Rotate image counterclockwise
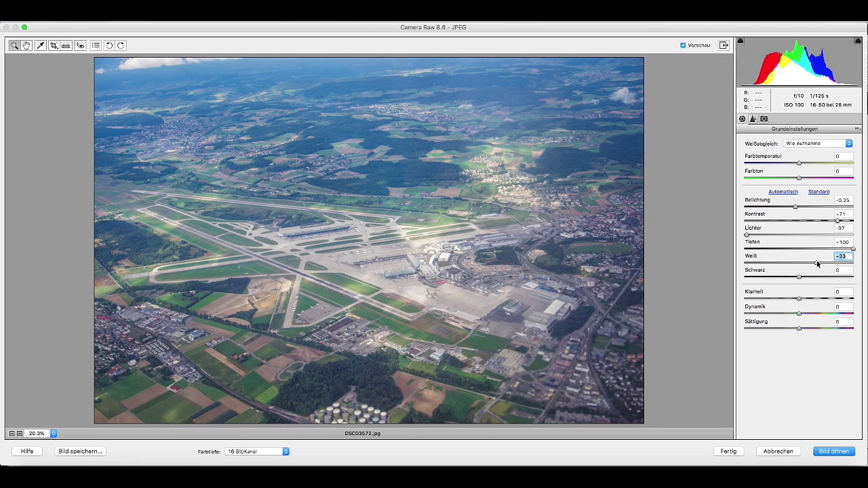The width and height of the screenshot is (868, 488). coord(109,45)
